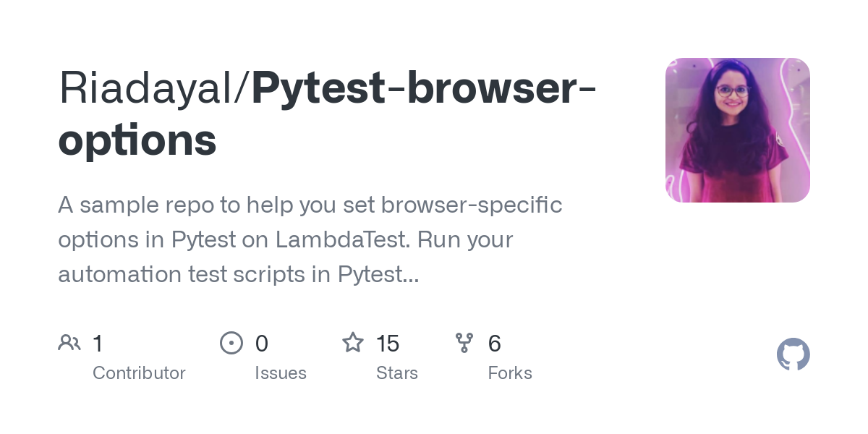Click the fork icon beside 6
This screenshot has width=868, height=434.
(x=464, y=343)
